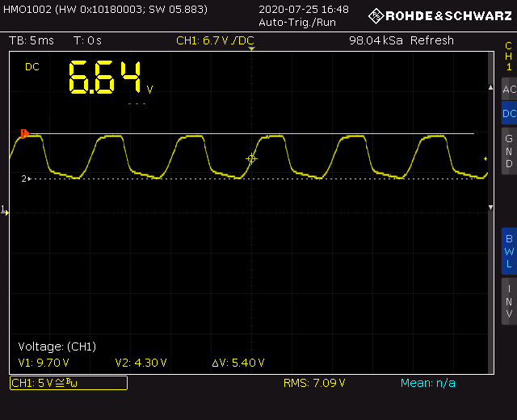Click cursor 1 orange marker on waveform
The width and height of the screenshot is (517, 420).
25,133
